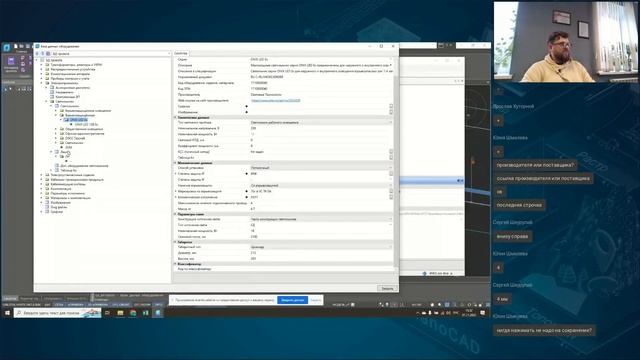The width and height of the screenshot is (640, 360).
Task: Select the Общественное освещение folder
Action: (x=84, y=129)
